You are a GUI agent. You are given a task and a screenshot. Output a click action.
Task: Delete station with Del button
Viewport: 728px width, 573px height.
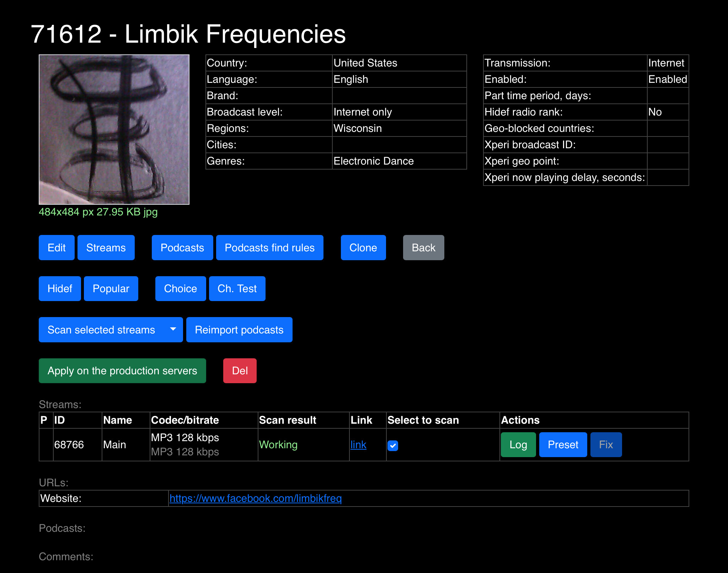point(240,370)
